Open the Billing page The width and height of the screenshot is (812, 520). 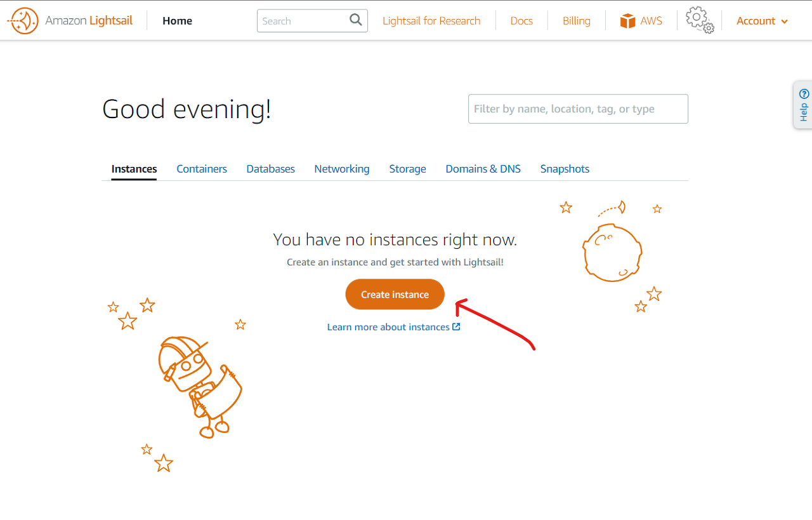576,21
